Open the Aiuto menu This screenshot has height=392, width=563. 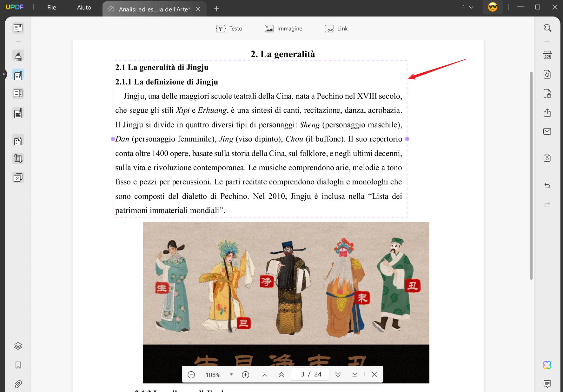coord(84,7)
